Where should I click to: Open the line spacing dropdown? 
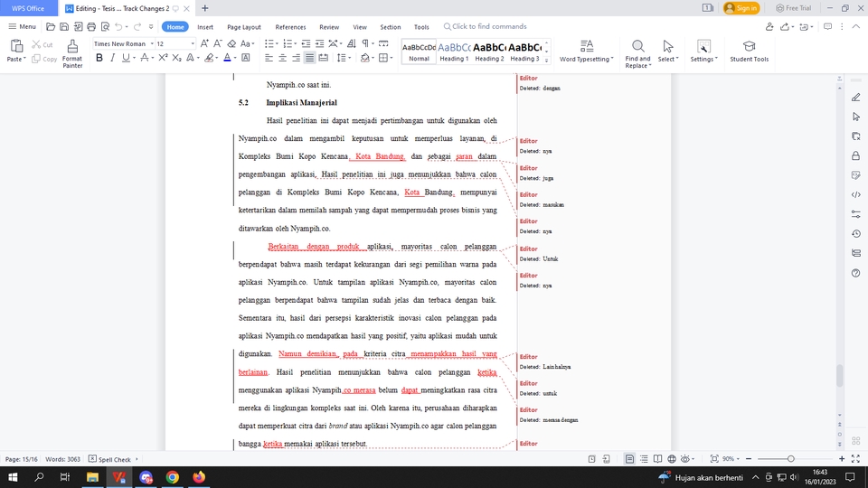[x=349, y=58]
